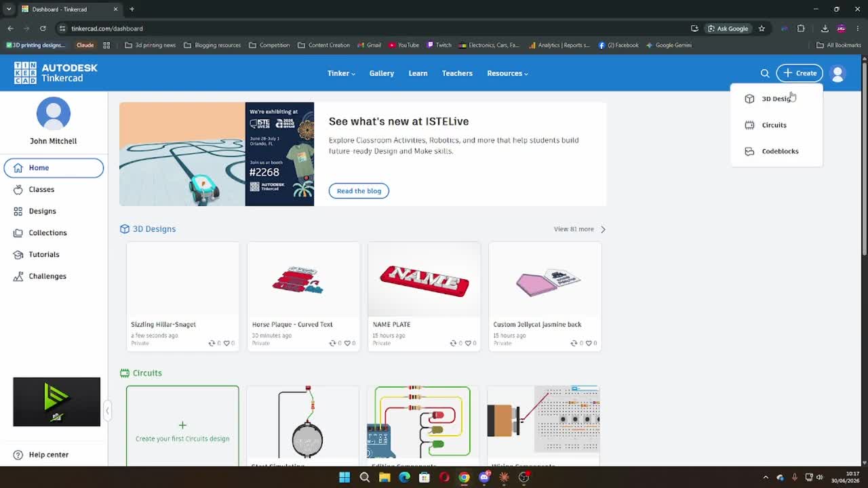Click the Classes icon in the sidebar
The width and height of the screenshot is (868, 488).
tap(18, 190)
